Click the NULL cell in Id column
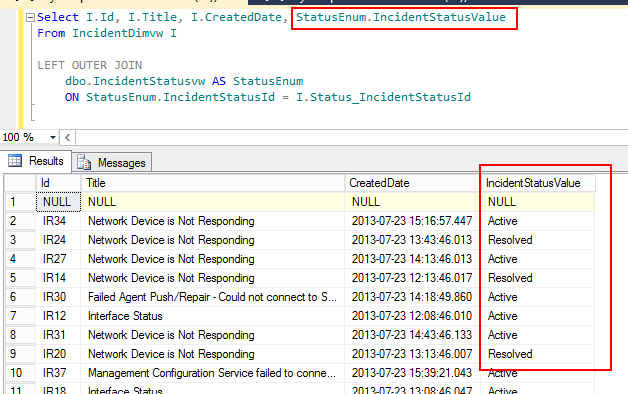The height and width of the screenshot is (394, 628). pyautogui.click(x=58, y=202)
